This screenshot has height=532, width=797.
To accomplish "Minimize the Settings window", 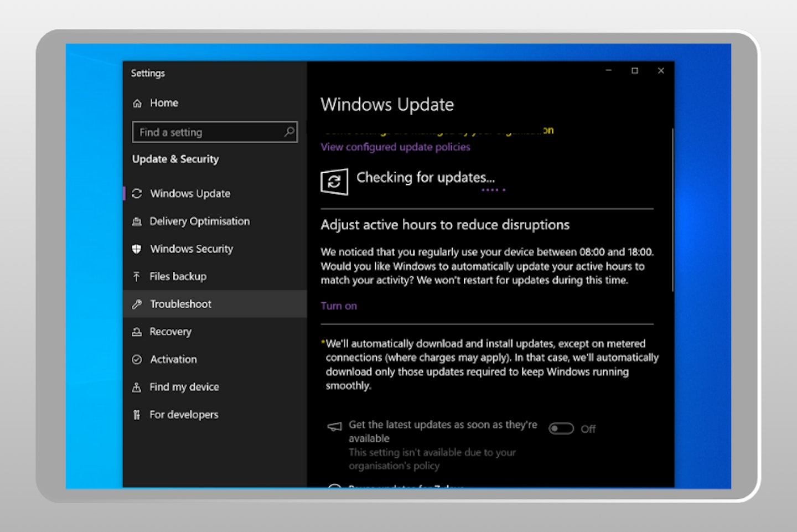I will [608, 70].
